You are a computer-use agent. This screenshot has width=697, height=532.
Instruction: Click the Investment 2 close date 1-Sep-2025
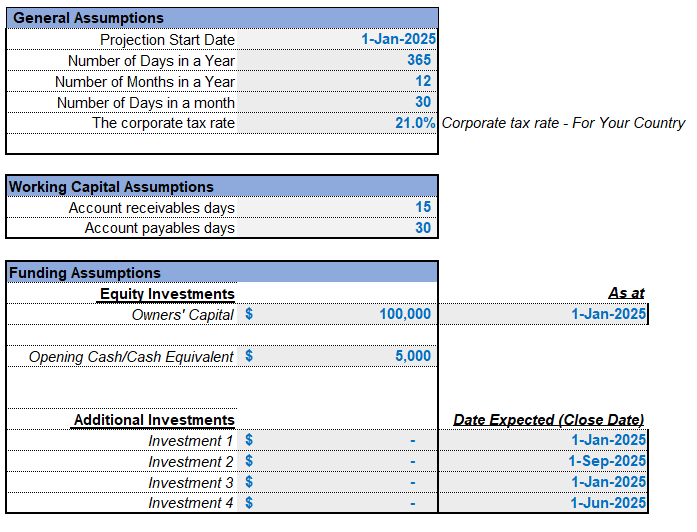(543, 461)
